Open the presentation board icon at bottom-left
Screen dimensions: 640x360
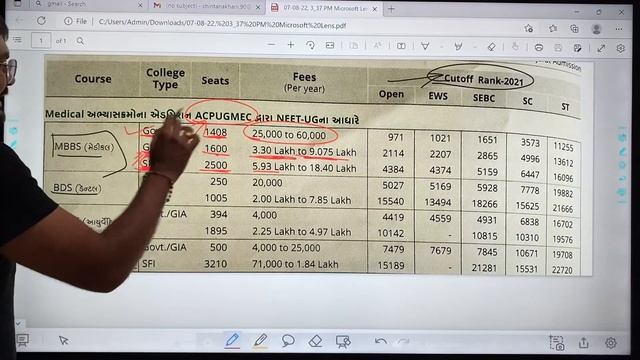[x=22, y=340]
